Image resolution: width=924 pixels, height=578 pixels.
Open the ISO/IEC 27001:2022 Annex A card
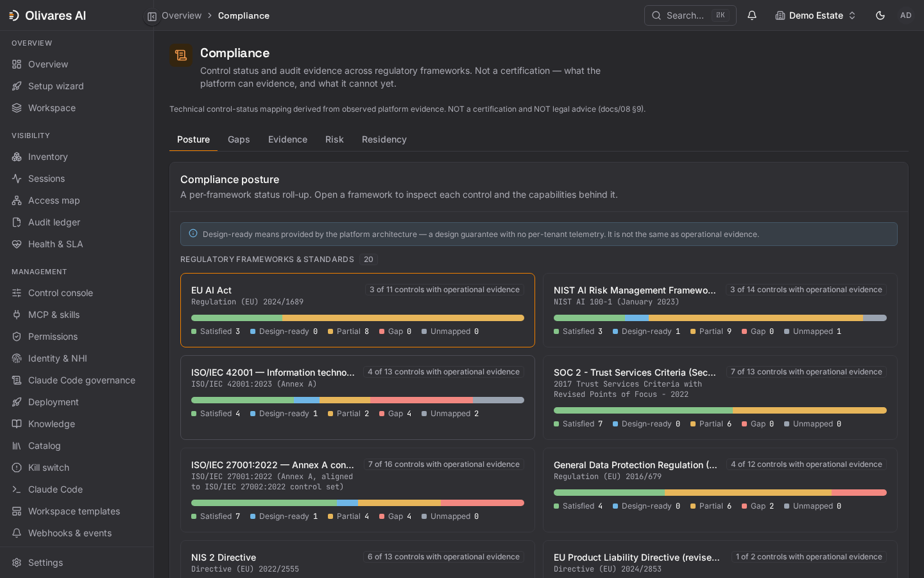click(x=357, y=490)
